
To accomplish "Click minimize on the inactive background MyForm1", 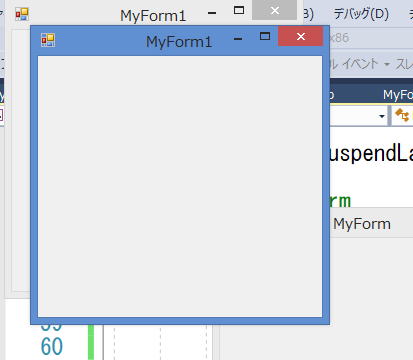I will 212,13.
